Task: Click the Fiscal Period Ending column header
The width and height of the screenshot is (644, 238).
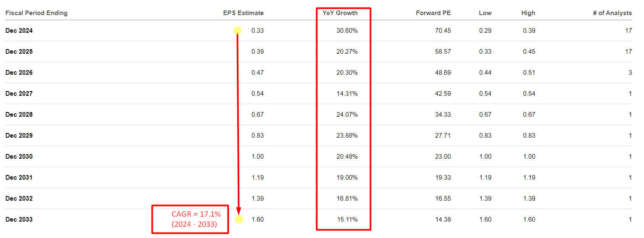Action: (x=37, y=13)
